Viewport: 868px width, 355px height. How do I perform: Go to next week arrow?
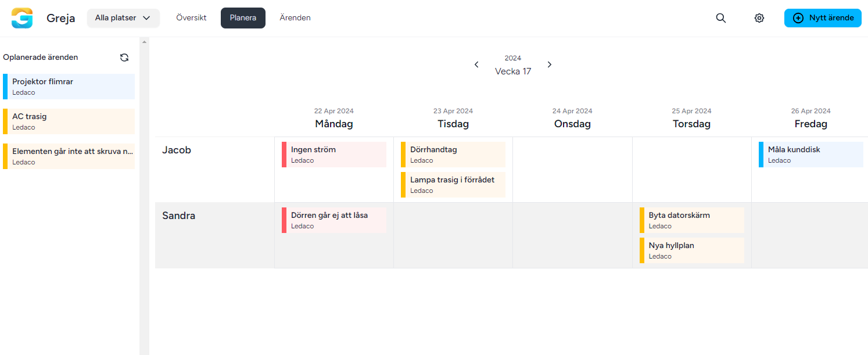pyautogui.click(x=550, y=64)
